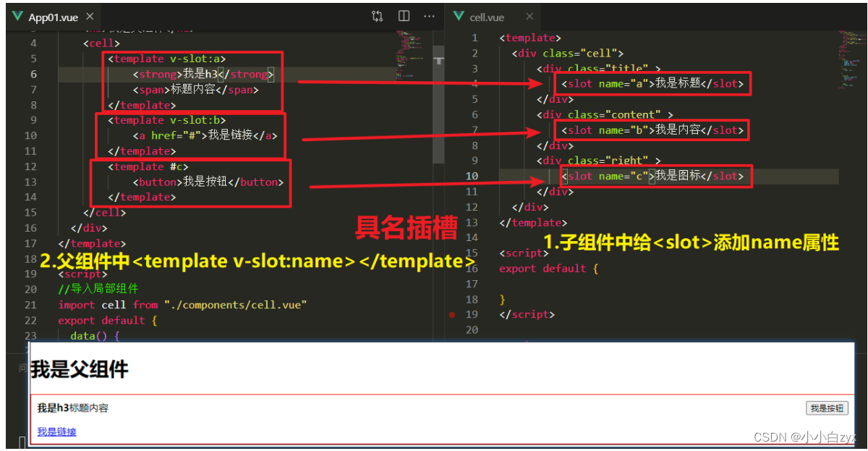The image size is (868, 451).
Task: Click the 我是链接 hyperlink in the preview
Action: click(x=56, y=430)
